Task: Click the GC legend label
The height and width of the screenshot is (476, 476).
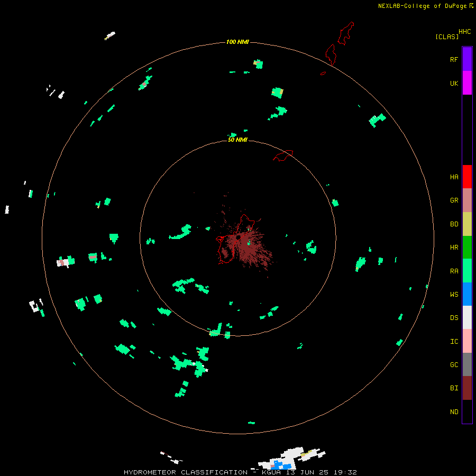Action: coord(454,365)
